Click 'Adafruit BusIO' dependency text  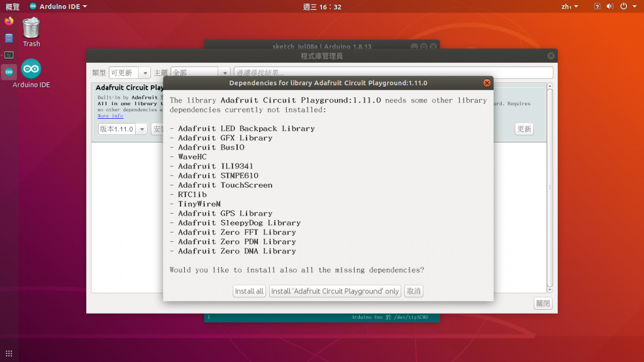pos(211,147)
